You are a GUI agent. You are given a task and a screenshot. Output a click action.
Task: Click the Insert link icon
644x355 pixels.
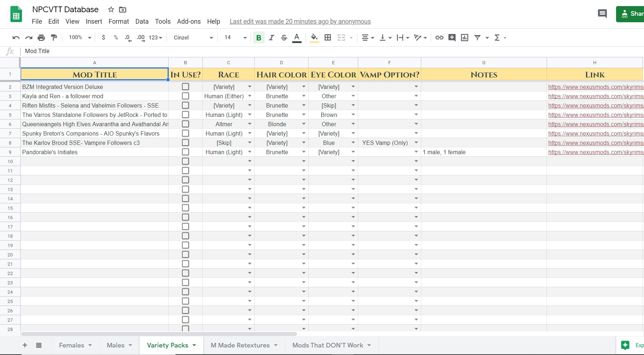click(439, 38)
